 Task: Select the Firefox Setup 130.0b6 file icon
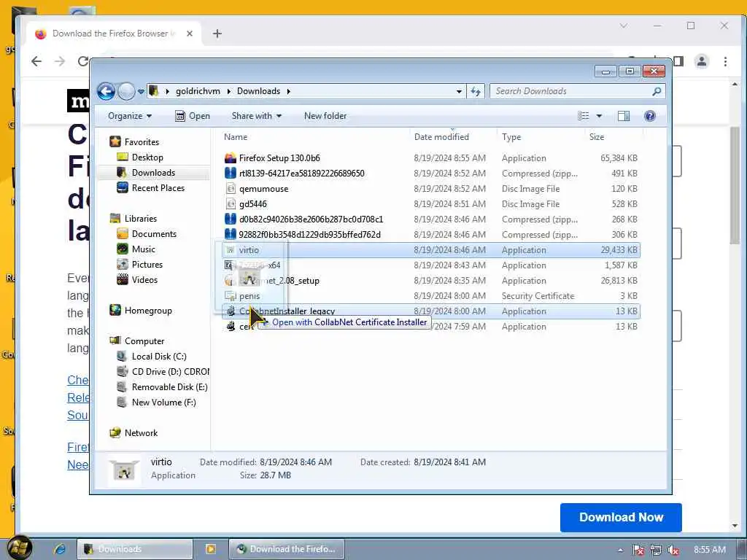coord(231,158)
